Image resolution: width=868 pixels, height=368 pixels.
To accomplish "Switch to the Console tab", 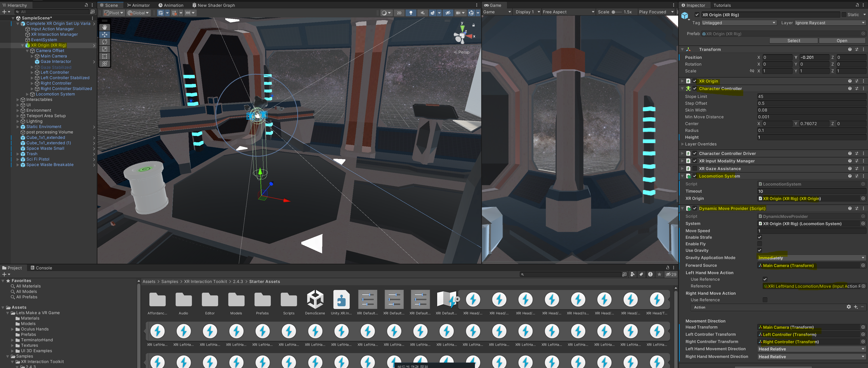I will [41, 268].
